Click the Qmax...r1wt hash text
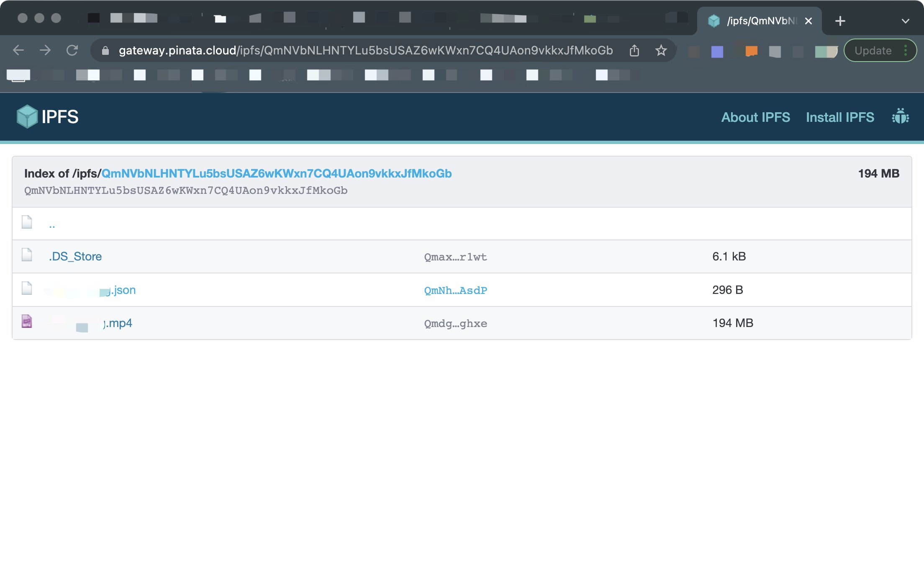The image size is (924, 582). click(x=456, y=257)
